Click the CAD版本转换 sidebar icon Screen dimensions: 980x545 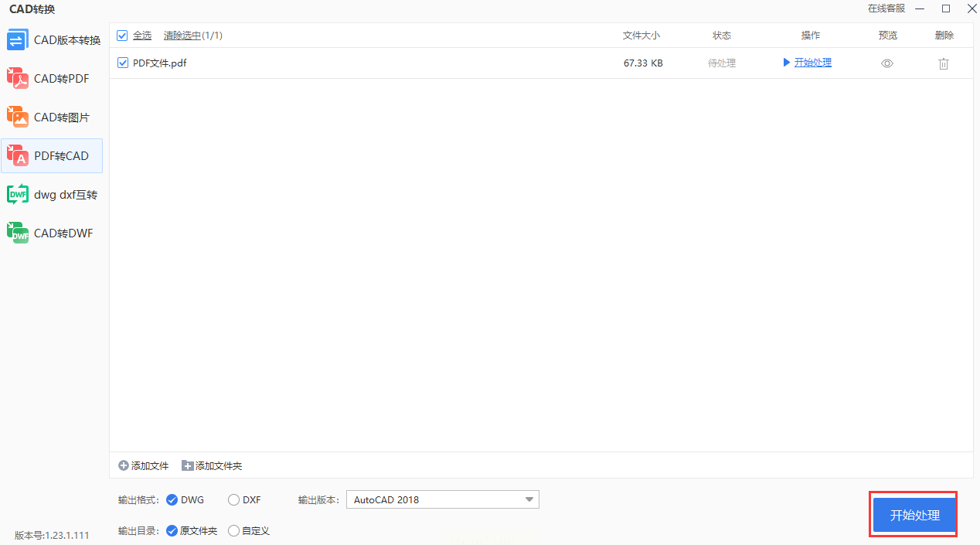click(x=18, y=40)
